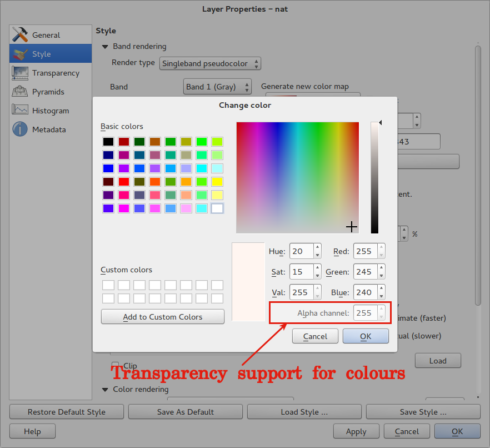The height and width of the screenshot is (448, 490).
Task: Open the Band 1 (Gray) dropdown
Action: pyautogui.click(x=217, y=87)
